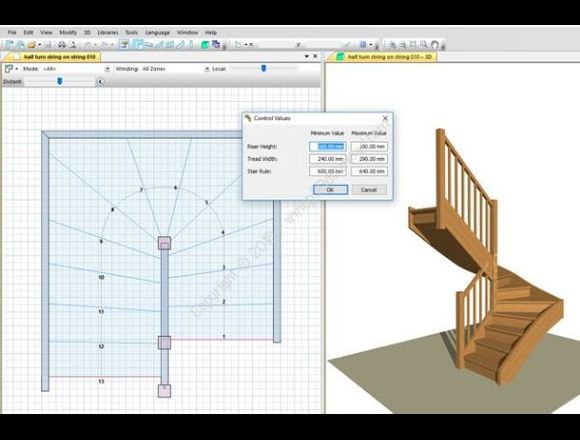Click step number 13 in the plan
580x440 pixels.
coord(101,381)
